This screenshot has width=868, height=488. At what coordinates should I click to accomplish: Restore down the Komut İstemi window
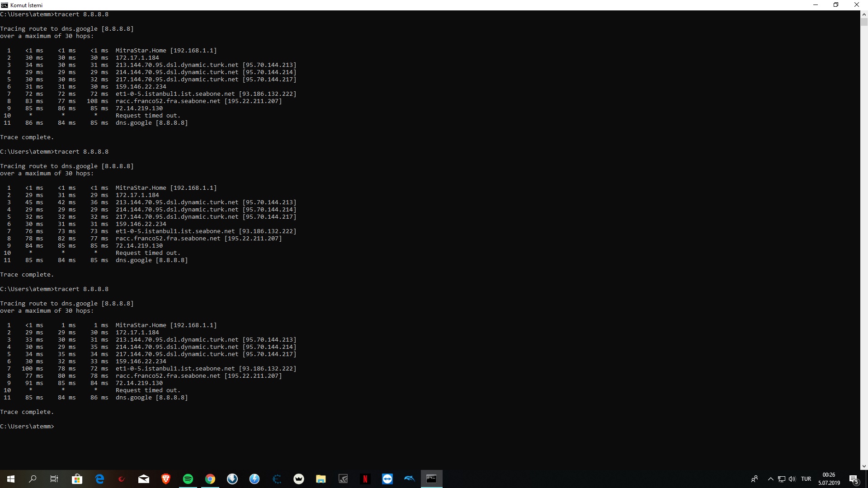pyautogui.click(x=836, y=5)
